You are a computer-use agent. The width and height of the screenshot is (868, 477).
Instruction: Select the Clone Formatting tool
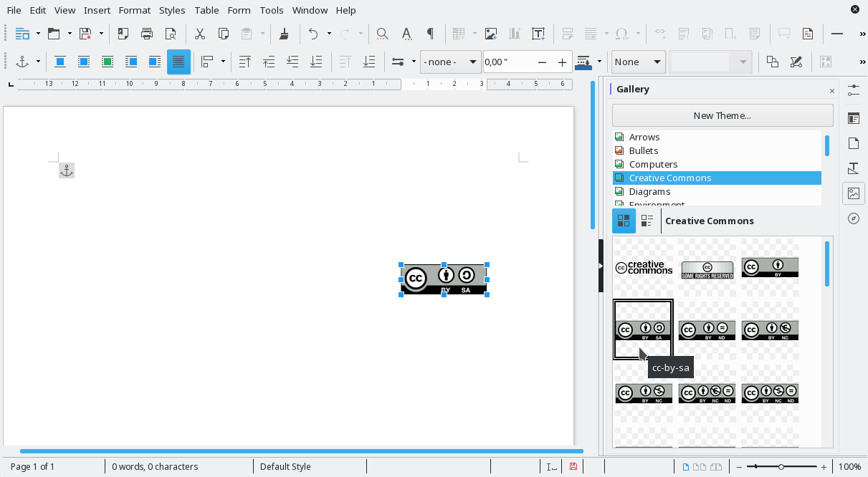(283, 34)
